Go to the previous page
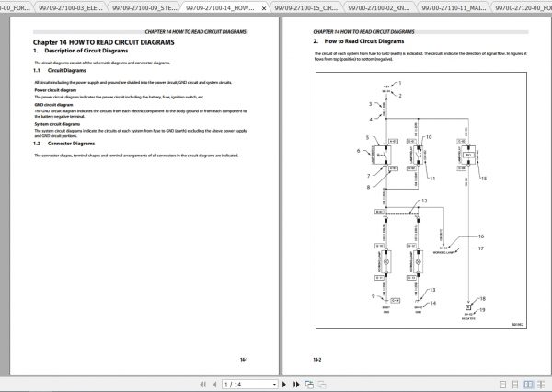 [214, 385]
